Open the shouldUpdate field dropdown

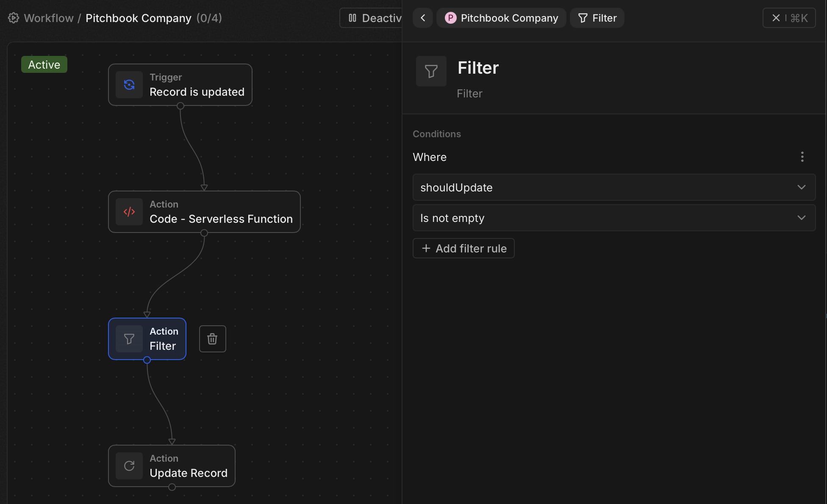pyautogui.click(x=613, y=187)
